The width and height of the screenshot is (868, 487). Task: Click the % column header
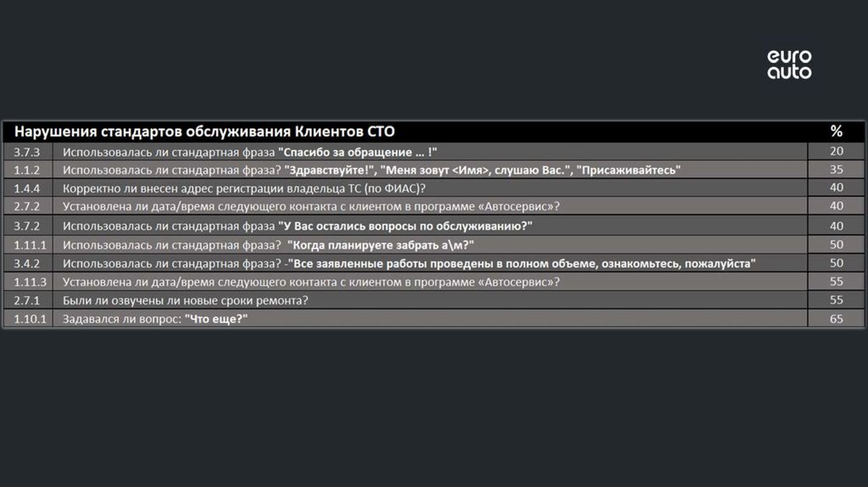coord(836,132)
